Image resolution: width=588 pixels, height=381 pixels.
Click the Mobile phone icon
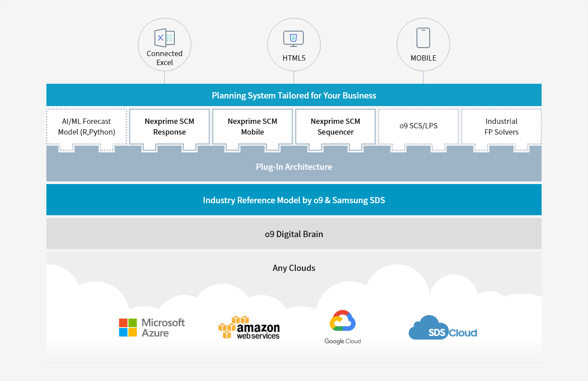click(423, 38)
